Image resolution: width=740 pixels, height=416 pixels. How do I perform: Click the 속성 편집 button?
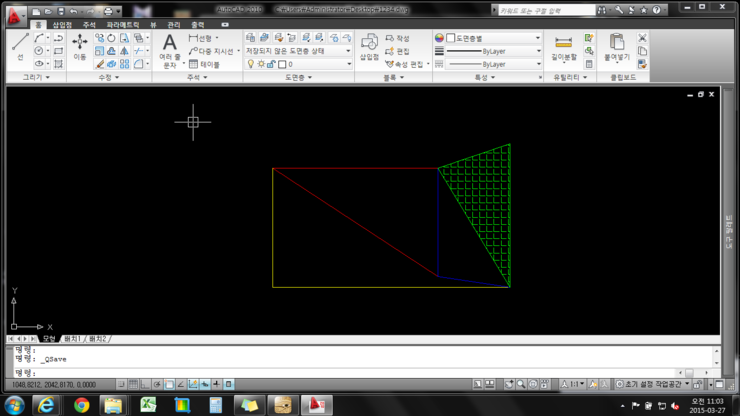click(405, 64)
